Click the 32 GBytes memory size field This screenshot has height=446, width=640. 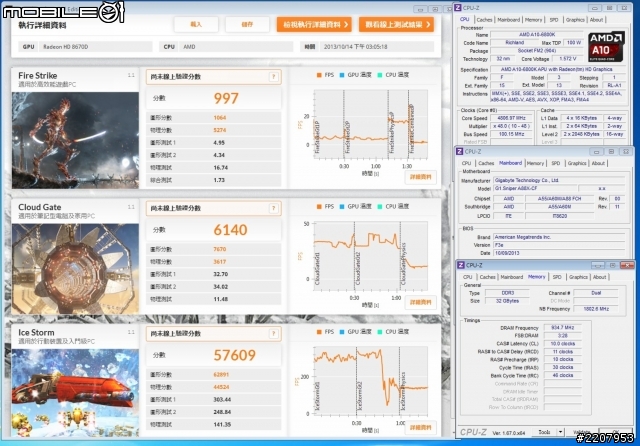click(x=507, y=301)
